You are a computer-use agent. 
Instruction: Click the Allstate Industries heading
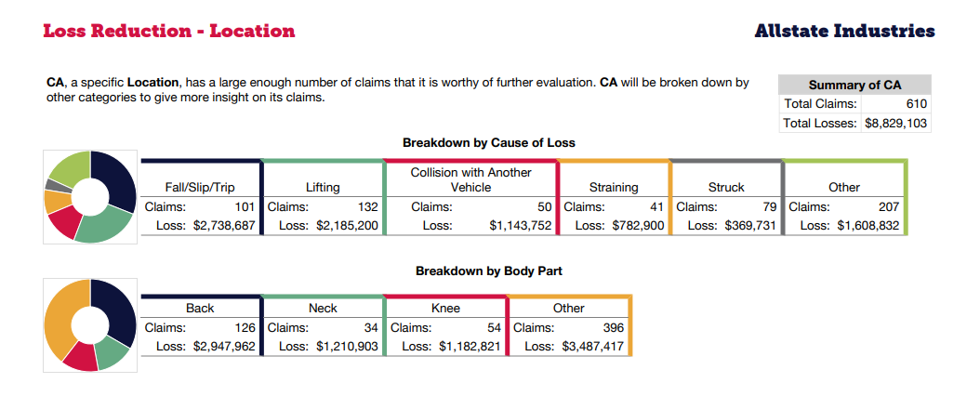844,31
